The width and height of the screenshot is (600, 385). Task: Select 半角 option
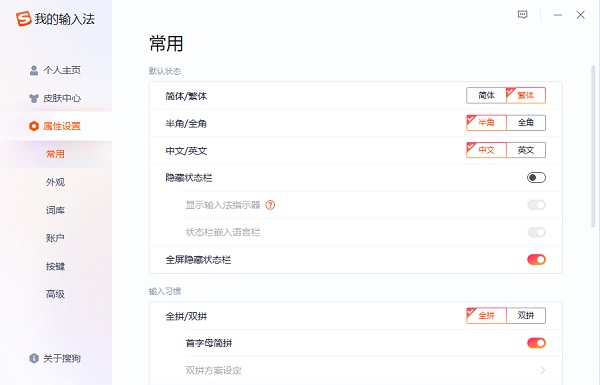[x=486, y=122]
